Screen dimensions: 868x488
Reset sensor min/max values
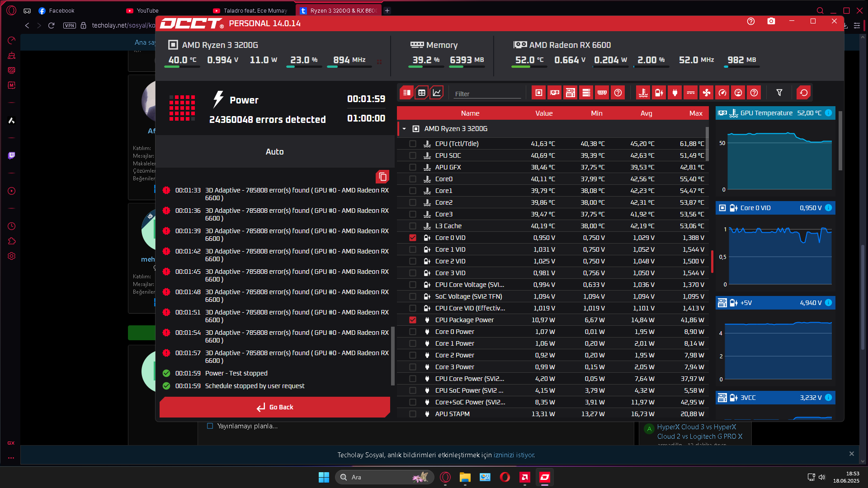[803, 93]
